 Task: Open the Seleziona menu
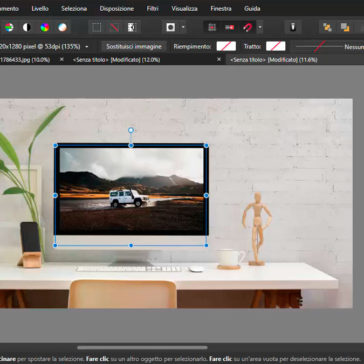coord(74,9)
